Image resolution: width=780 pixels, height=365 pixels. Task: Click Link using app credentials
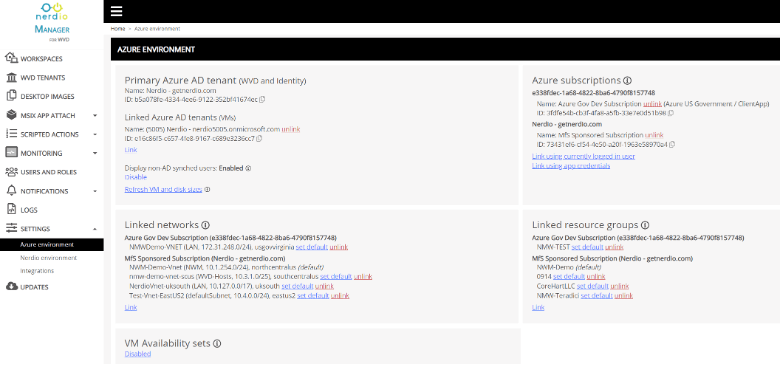571,166
